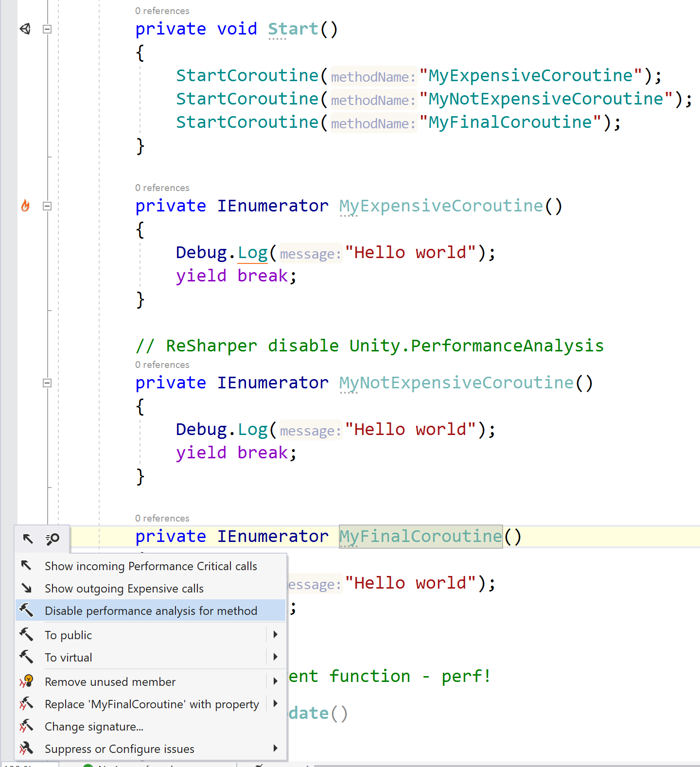Open the 0 references lens above MyExpensiveCoroutine method

[162, 188]
